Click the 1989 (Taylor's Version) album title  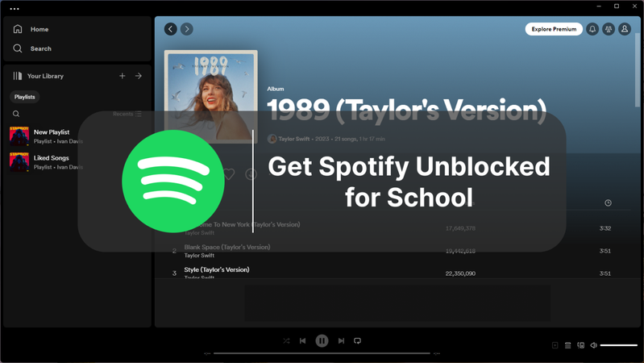coord(406,111)
